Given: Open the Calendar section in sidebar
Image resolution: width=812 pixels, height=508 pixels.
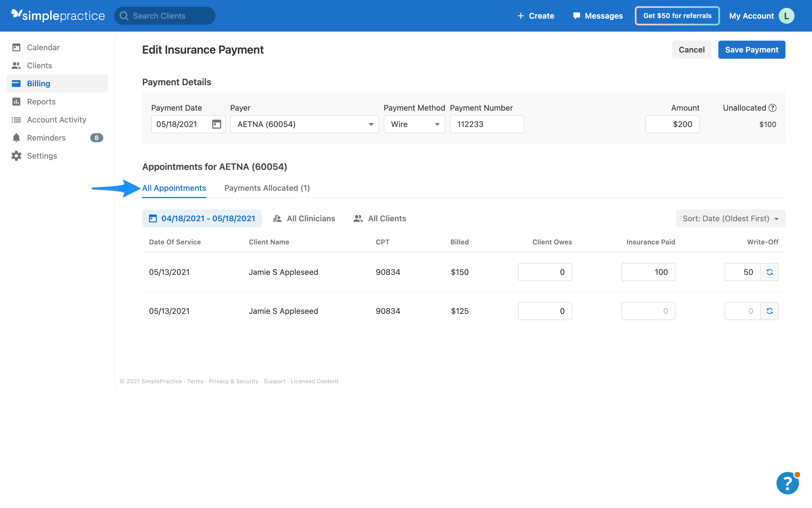Looking at the screenshot, I should tap(43, 47).
